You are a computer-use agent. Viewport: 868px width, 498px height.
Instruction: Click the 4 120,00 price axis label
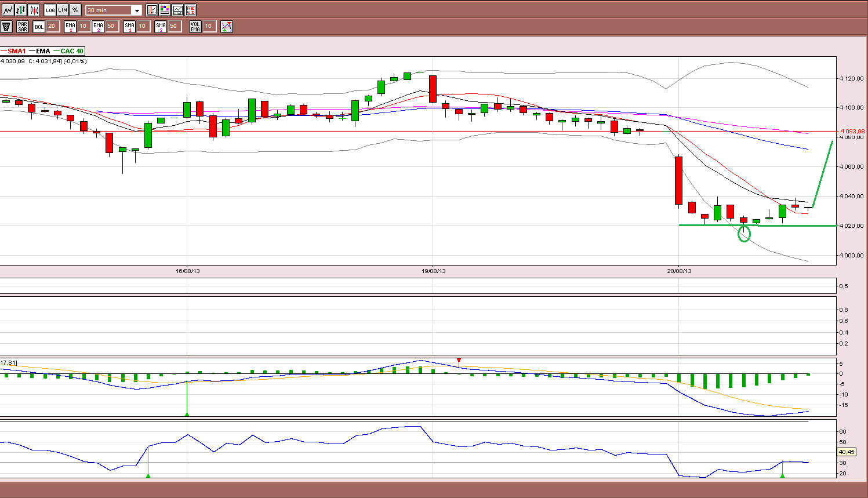[x=852, y=78]
